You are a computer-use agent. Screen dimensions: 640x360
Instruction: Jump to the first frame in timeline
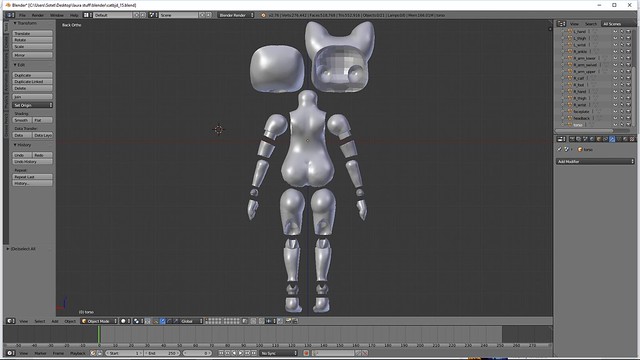coord(221,353)
